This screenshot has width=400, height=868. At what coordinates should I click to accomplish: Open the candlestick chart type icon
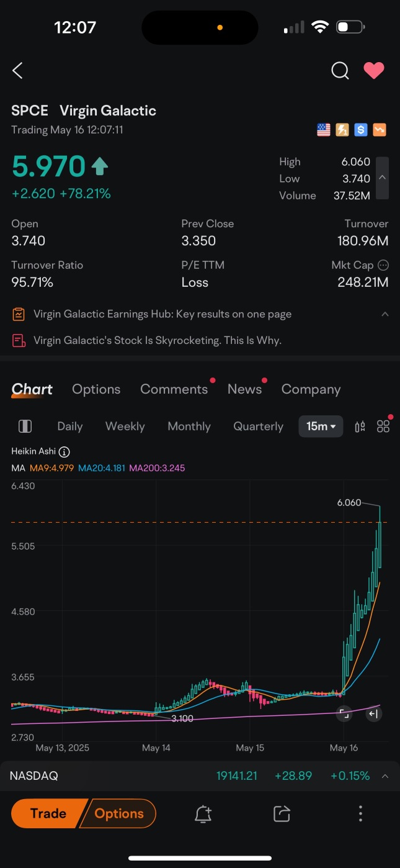click(360, 427)
